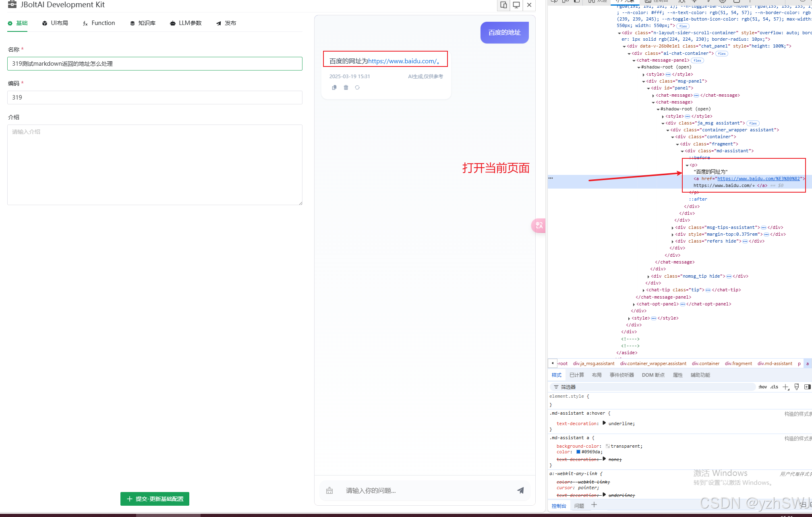Expand the msg-tips-assistant div node

pos(672,228)
